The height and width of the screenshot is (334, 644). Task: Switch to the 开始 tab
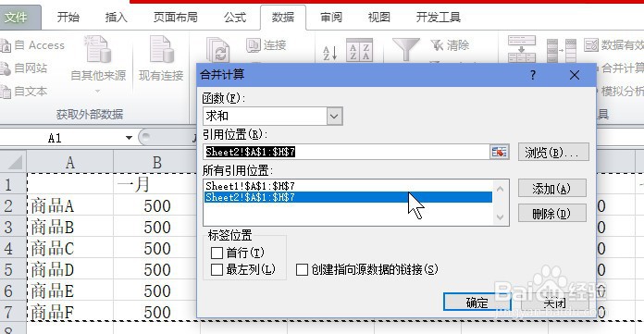pos(68,18)
